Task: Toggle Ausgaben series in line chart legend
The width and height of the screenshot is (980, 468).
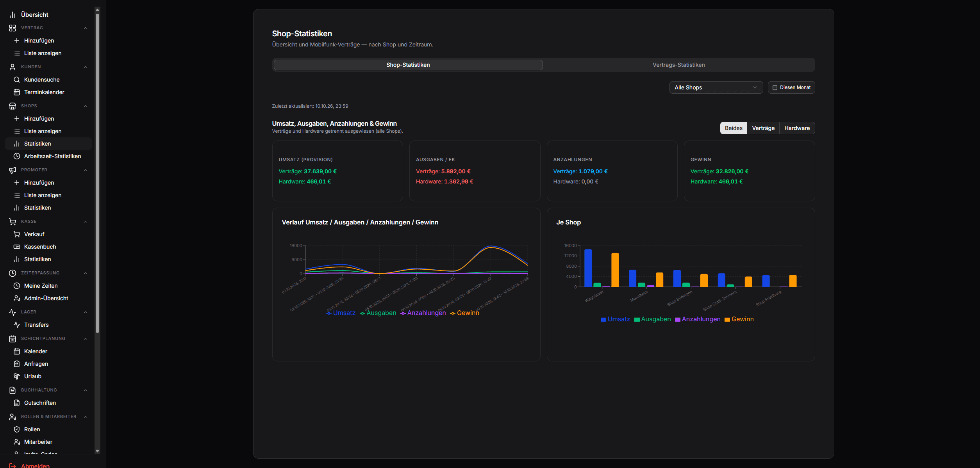Action: click(x=378, y=313)
